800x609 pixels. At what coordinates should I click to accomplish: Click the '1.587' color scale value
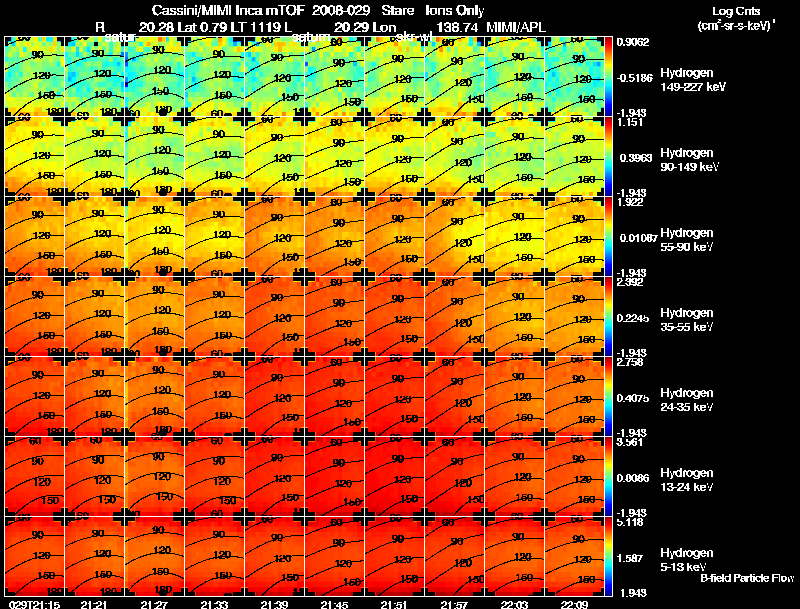click(630, 558)
